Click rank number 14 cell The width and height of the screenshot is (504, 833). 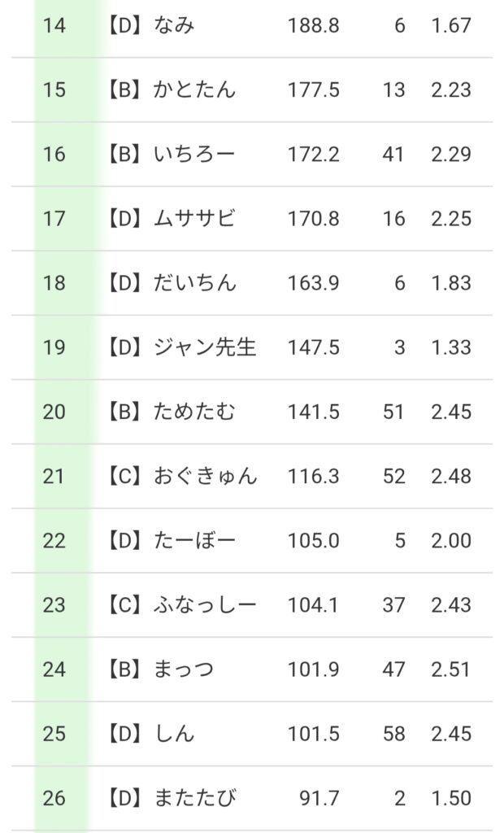(x=54, y=26)
